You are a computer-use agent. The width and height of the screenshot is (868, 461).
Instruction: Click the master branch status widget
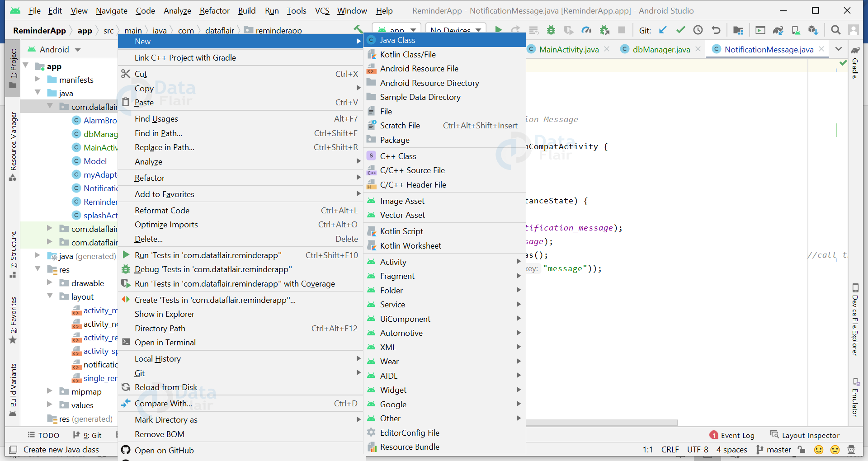click(774, 450)
